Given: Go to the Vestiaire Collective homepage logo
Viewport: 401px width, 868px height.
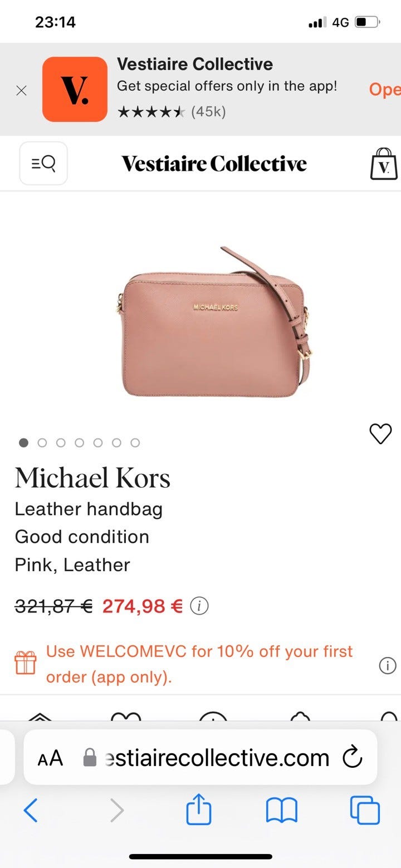Looking at the screenshot, I should coord(214,164).
